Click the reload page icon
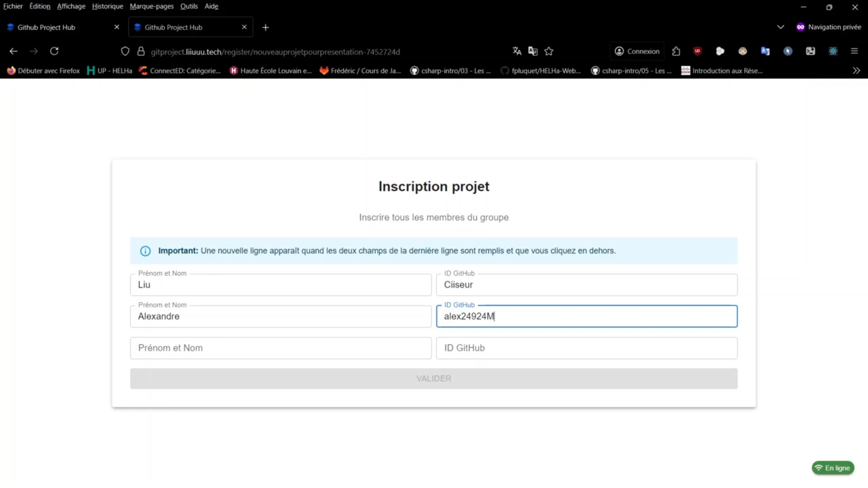The image size is (868, 488). pyautogui.click(x=54, y=51)
